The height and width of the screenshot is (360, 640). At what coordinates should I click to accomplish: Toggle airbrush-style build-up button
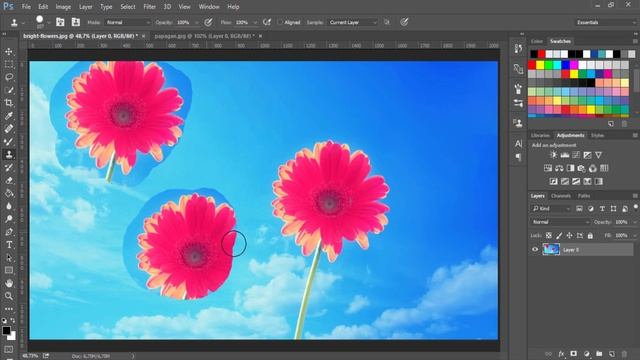267,22
